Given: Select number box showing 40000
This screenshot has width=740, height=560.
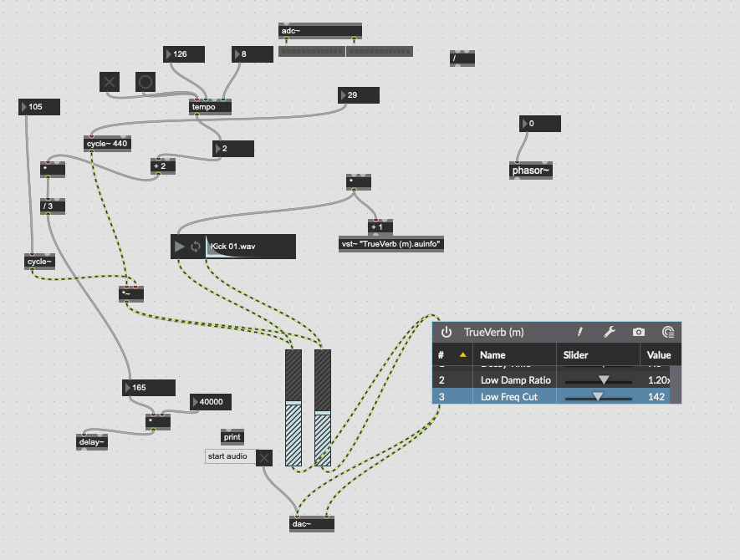Looking at the screenshot, I should [211, 402].
